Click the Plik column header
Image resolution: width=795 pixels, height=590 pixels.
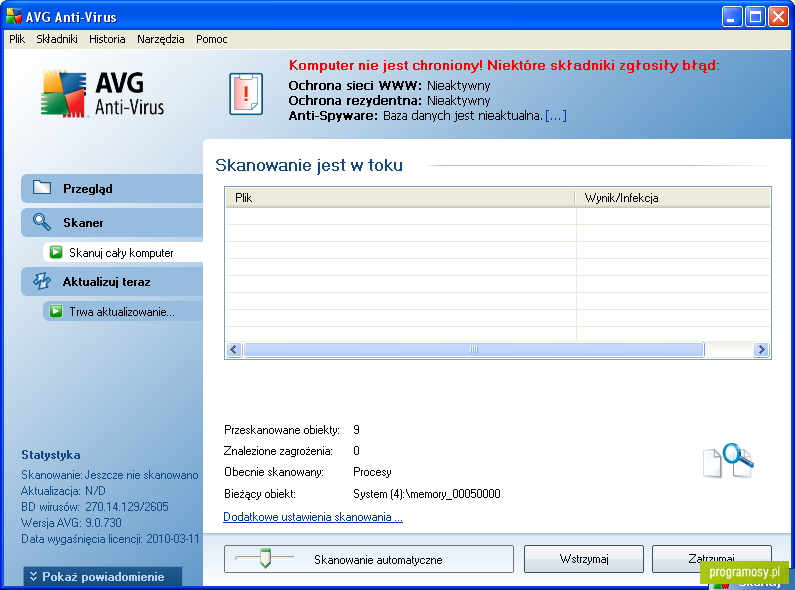tap(400, 198)
